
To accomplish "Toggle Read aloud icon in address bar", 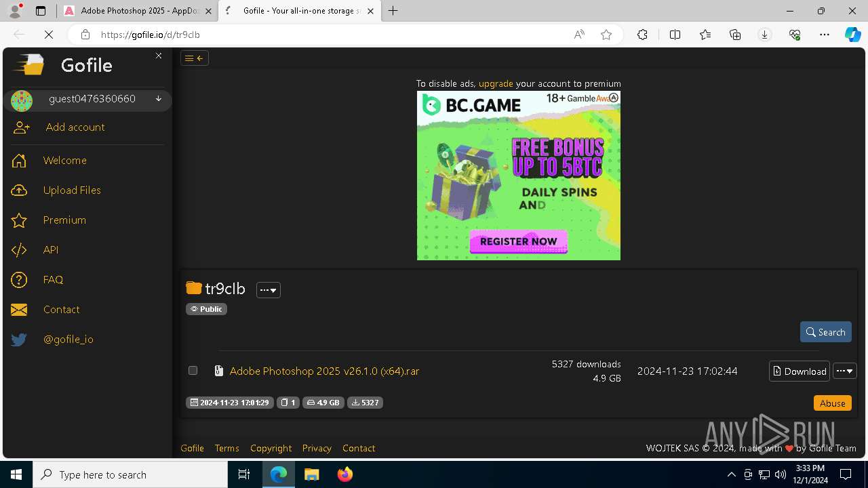I will pos(579,35).
